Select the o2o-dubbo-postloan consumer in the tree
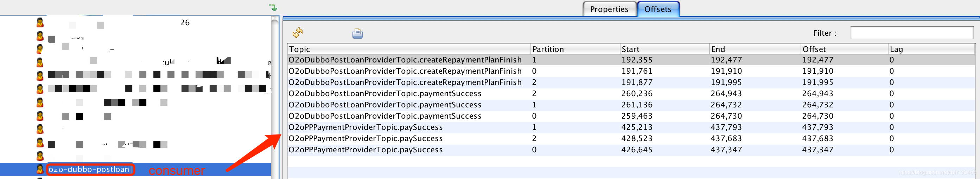Screen dimensions: 980x179 tap(89, 170)
